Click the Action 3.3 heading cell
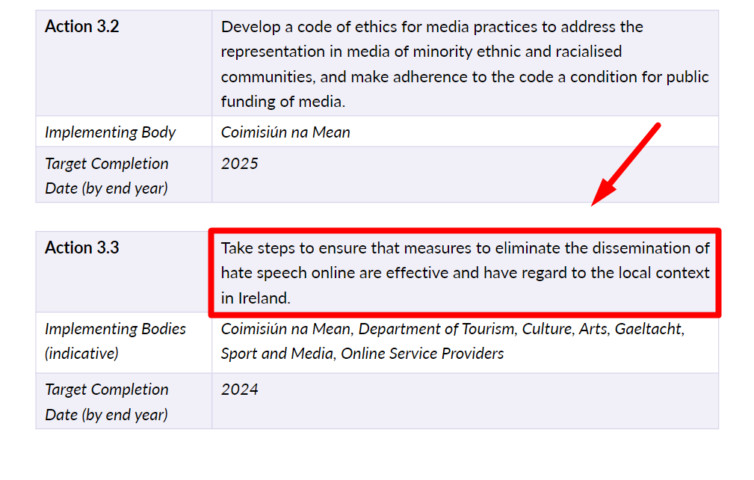The image size is (754, 480). (x=82, y=248)
